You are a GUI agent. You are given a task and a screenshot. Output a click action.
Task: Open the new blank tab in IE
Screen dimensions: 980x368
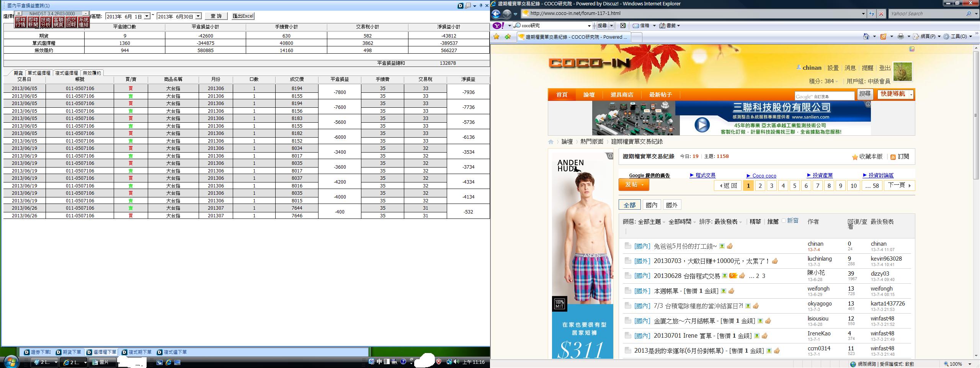click(x=636, y=37)
